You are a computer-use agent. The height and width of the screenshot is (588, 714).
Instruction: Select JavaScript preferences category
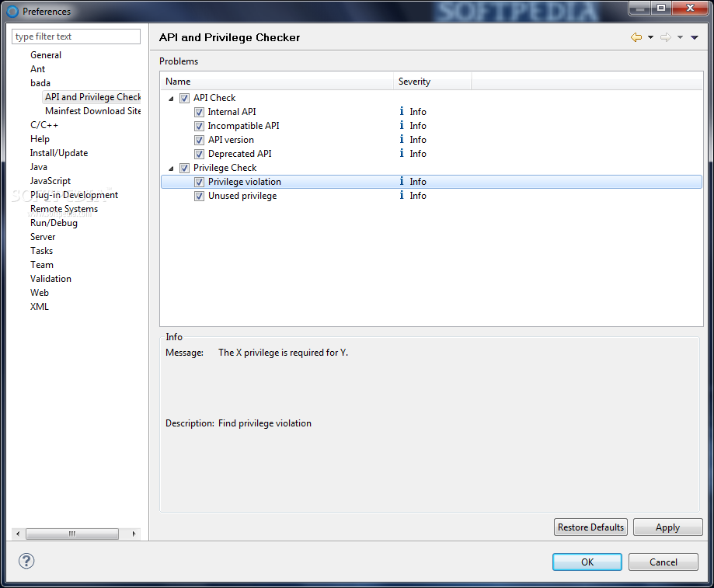tap(51, 181)
